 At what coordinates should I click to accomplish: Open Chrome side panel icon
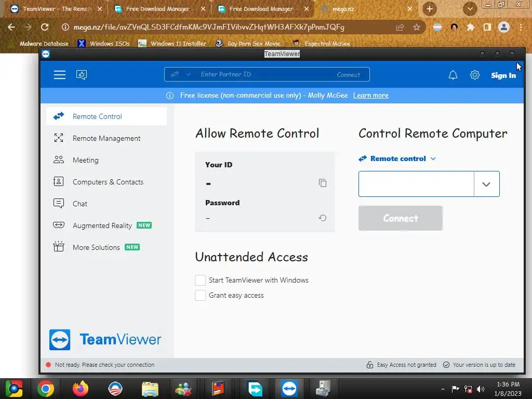(487, 28)
